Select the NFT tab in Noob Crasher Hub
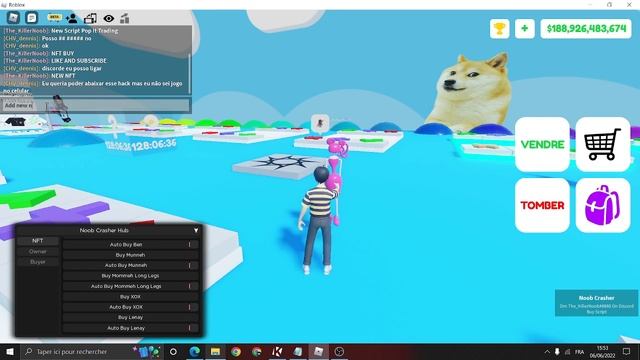Image resolution: width=640 pixels, height=360 pixels. pyautogui.click(x=38, y=241)
